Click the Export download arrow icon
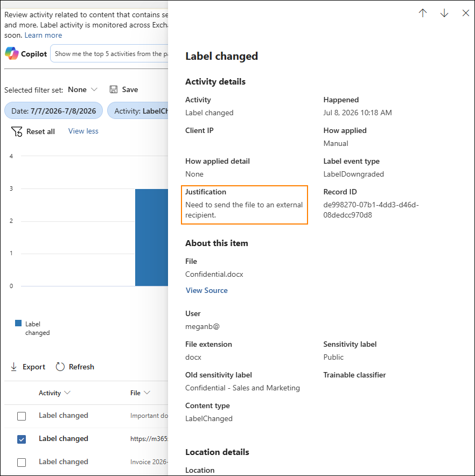 click(x=13, y=367)
